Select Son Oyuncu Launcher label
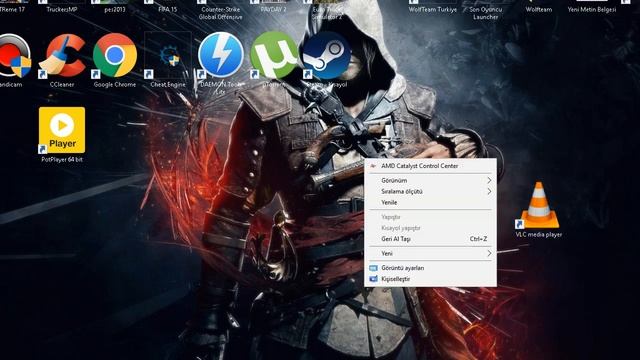 coord(486,13)
